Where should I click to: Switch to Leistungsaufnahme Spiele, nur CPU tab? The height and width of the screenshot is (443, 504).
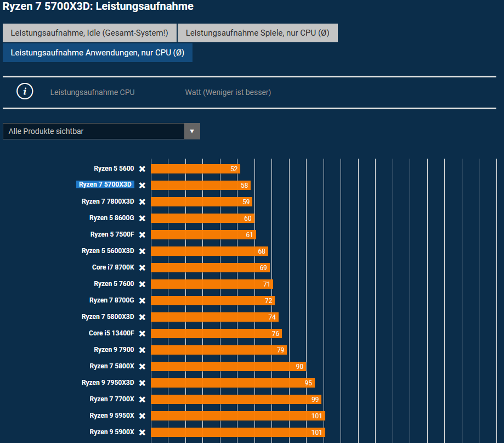(257, 33)
